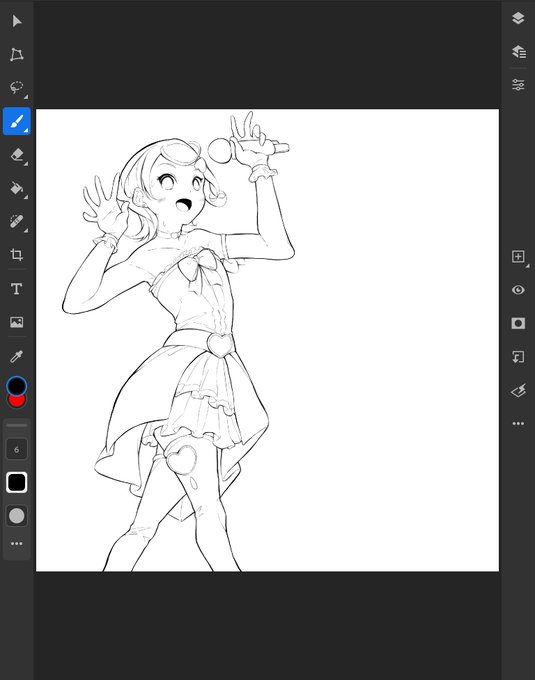Image resolution: width=535 pixels, height=680 pixels.
Task: Toggle layer visibility eye icon
Action: [518, 290]
